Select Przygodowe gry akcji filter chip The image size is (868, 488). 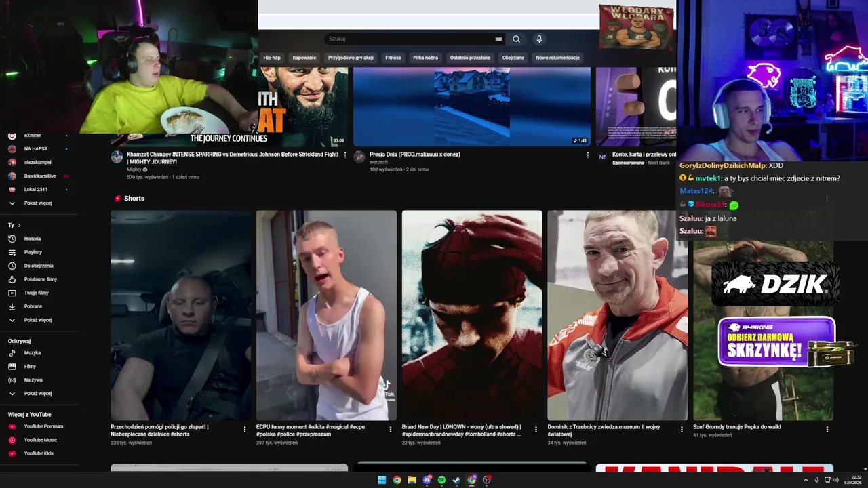(x=351, y=58)
